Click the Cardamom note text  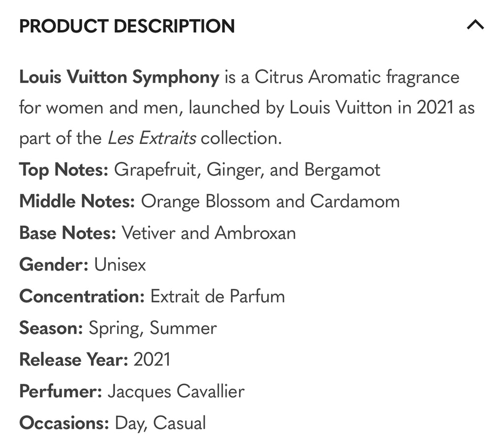(x=352, y=201)
